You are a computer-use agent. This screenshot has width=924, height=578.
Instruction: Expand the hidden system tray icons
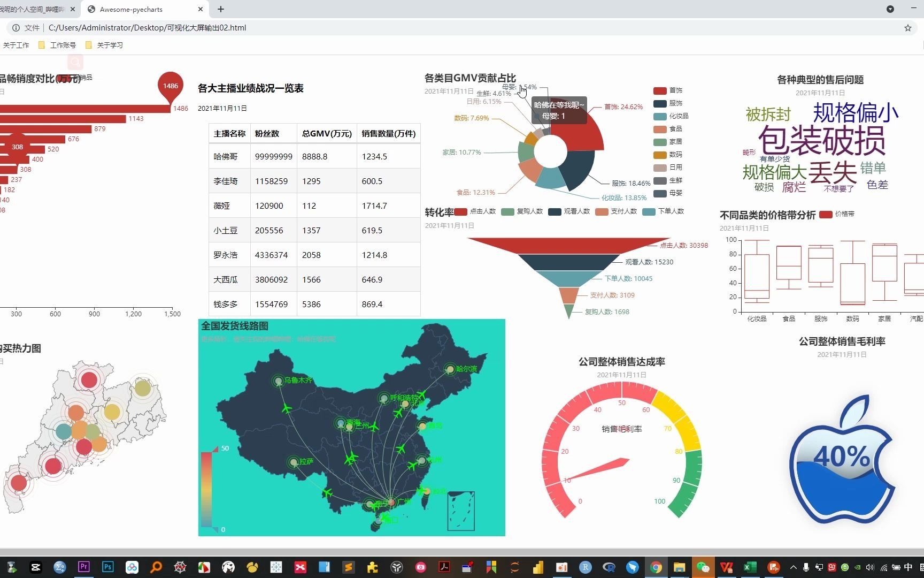click(793, 567)
